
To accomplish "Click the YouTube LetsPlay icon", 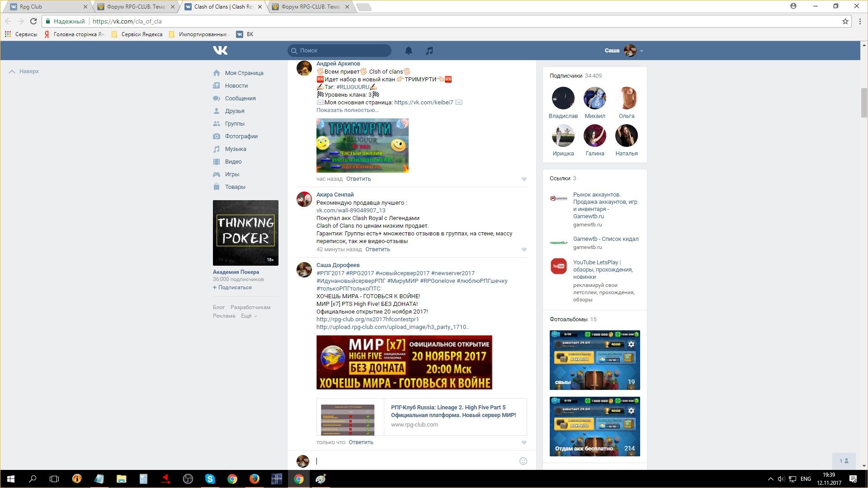I will (559, 266).
